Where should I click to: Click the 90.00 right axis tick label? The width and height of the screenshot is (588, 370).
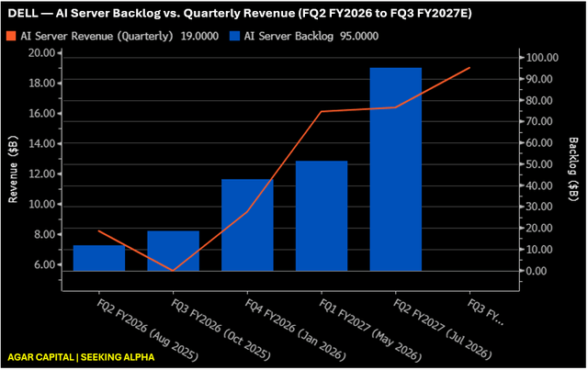539,79
